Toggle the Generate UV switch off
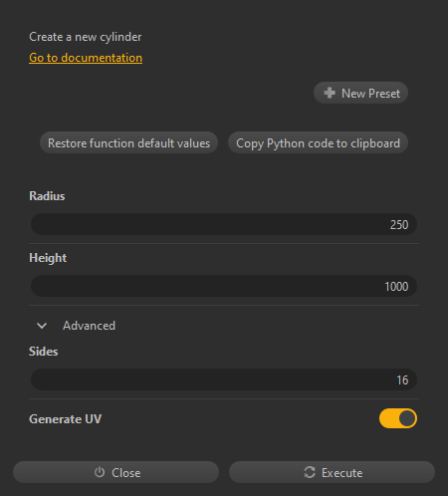Screen dimensions: 448x496 click(x=398, y=418)
